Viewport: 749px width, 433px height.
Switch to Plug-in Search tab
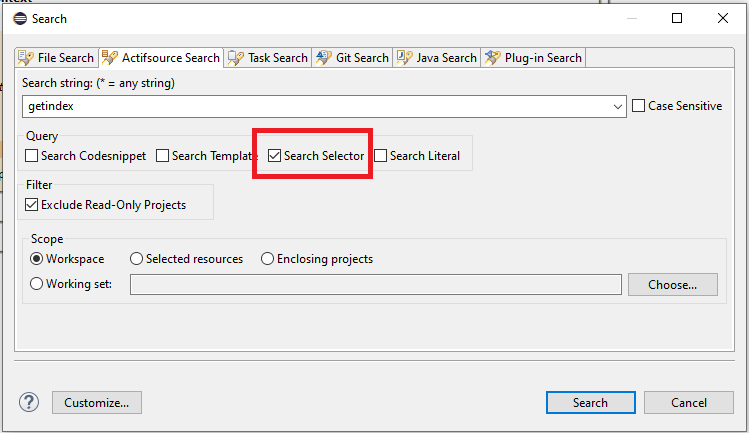[533, 58]
